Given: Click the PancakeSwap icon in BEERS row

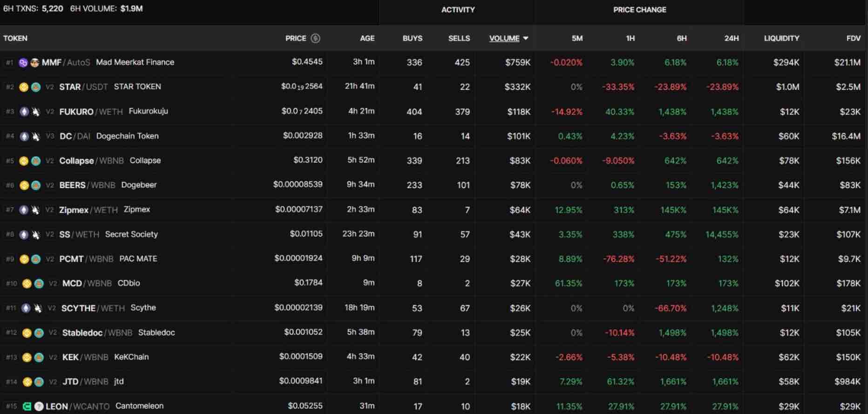Looking at the screenshot, I should 36,185.
